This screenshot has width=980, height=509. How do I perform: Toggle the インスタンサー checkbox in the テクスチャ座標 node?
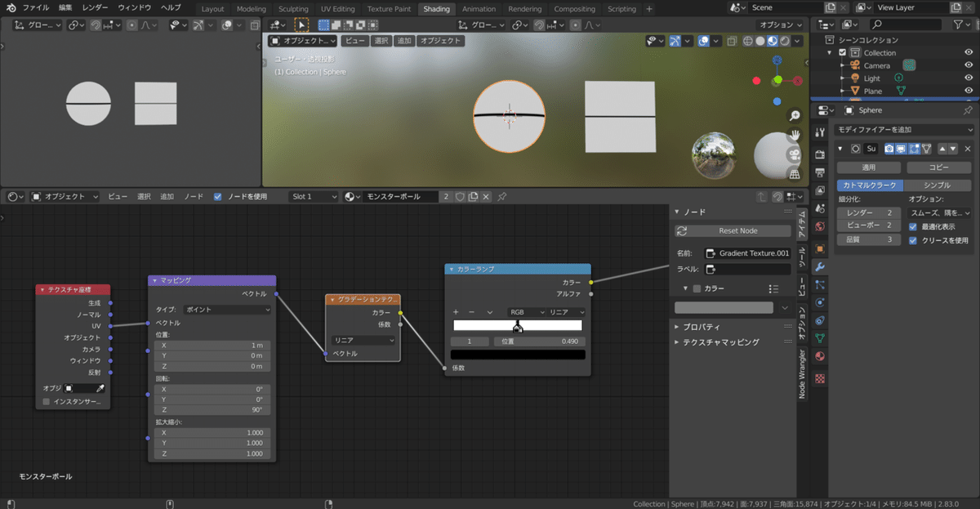coord(47,402)
